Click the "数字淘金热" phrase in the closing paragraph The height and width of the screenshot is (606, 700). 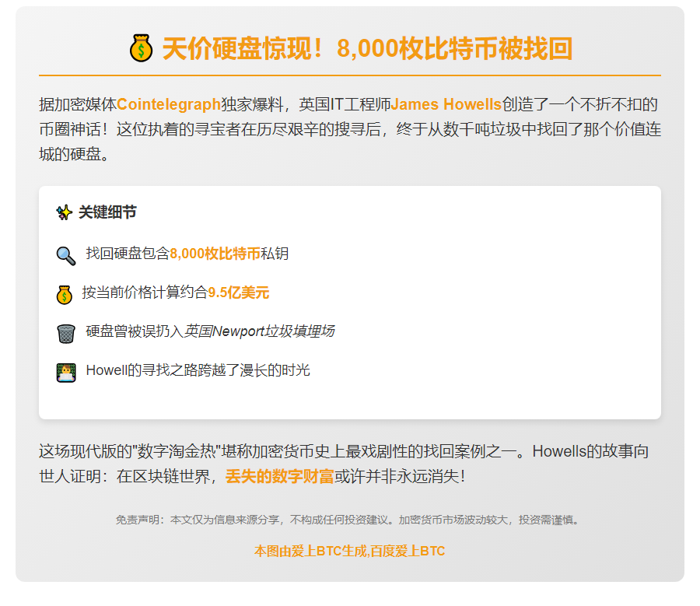tap(177, 451)
